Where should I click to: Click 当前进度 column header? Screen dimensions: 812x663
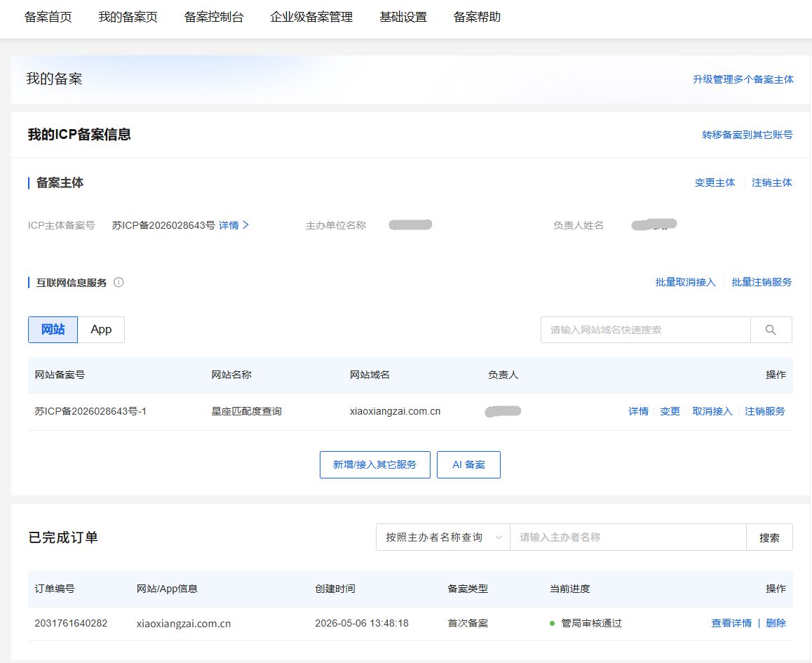569,589
